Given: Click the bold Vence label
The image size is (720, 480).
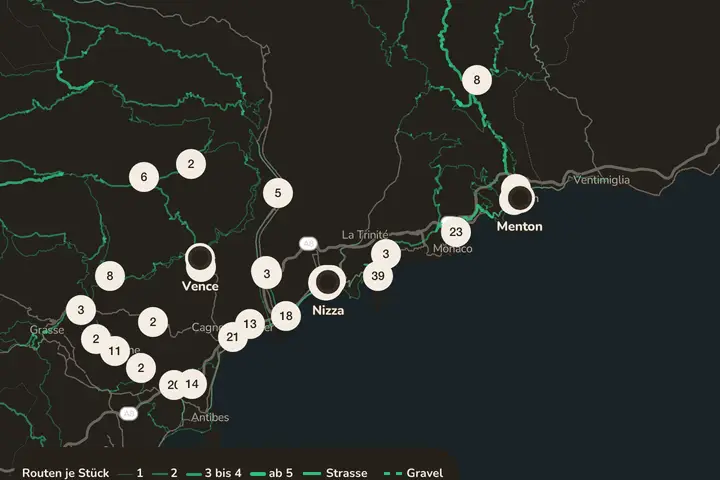Looking at the screenshot, I should pos(200,286).
